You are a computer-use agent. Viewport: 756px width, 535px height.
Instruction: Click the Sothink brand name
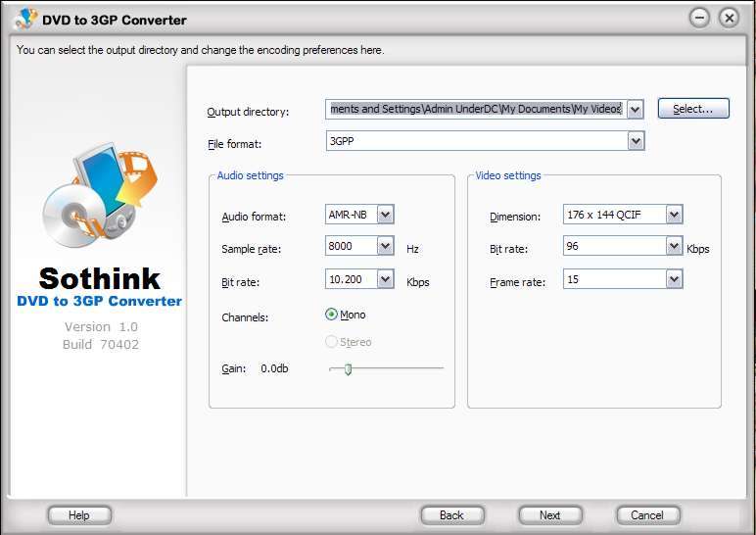point(99,278)
